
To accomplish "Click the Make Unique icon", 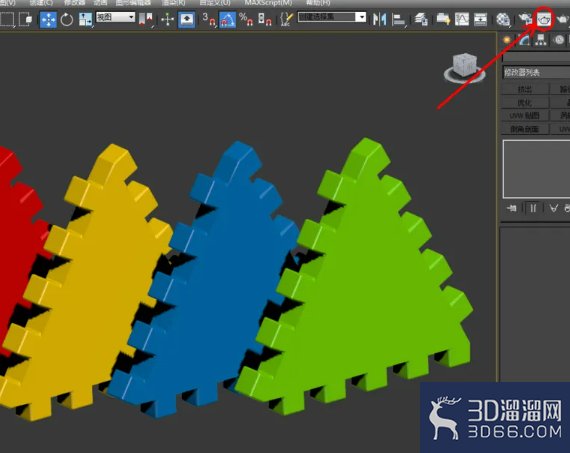I will (x=554, y=208).
